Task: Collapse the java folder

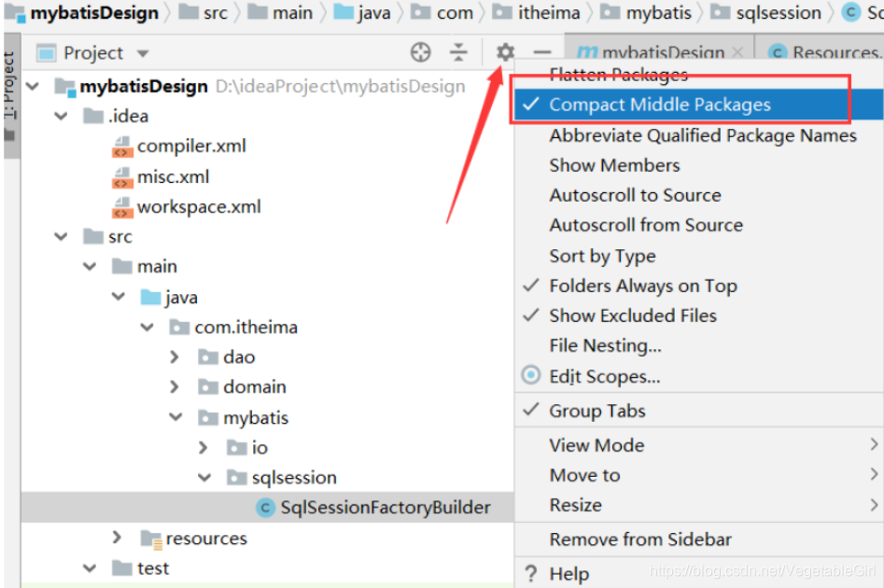Action: [x=119, y=297]
